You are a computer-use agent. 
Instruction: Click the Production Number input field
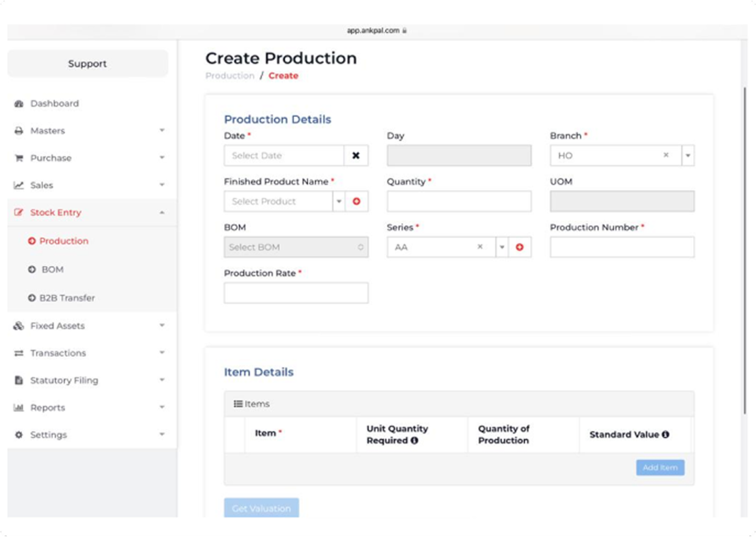[x=622, y=247]
